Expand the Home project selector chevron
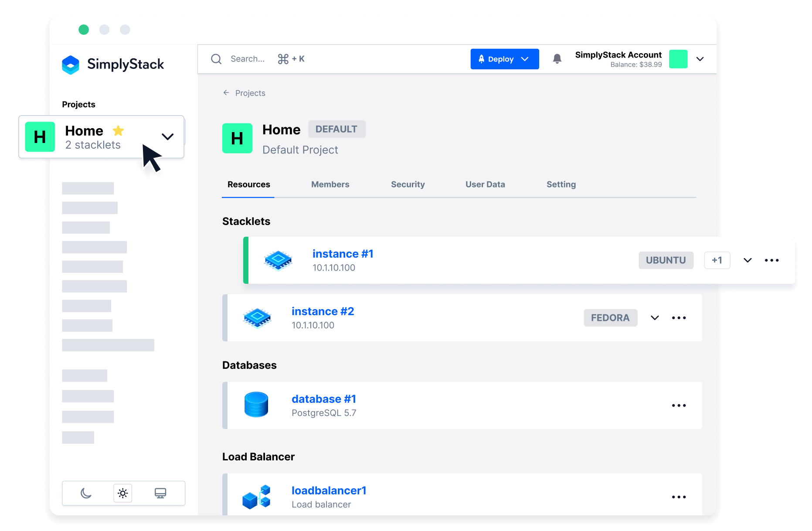812x531 pixels. pyautogui.click(x=168, y=136)
